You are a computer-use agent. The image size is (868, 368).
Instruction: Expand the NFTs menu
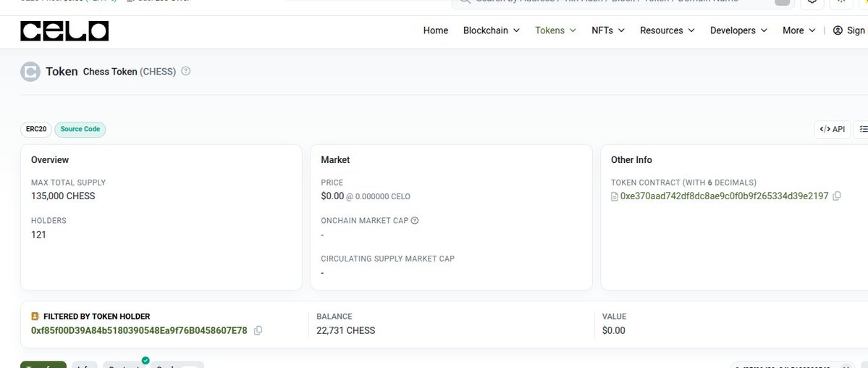[x=608, y=30]
